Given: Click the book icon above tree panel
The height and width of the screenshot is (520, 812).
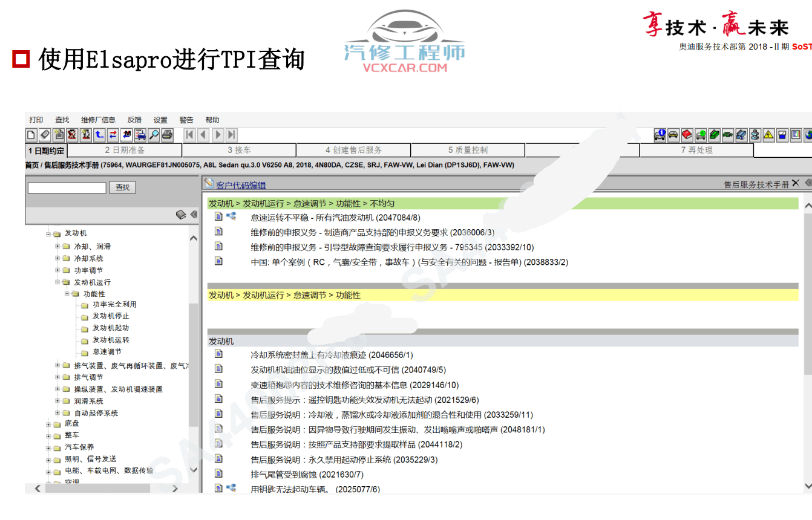Looking at the screenshot, I should (181, 215).
